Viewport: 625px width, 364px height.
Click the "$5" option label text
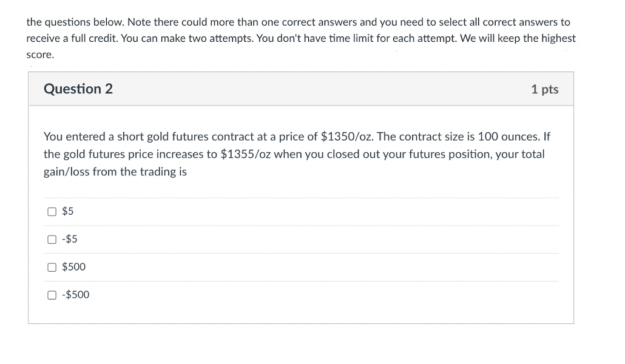coord(68,212)
